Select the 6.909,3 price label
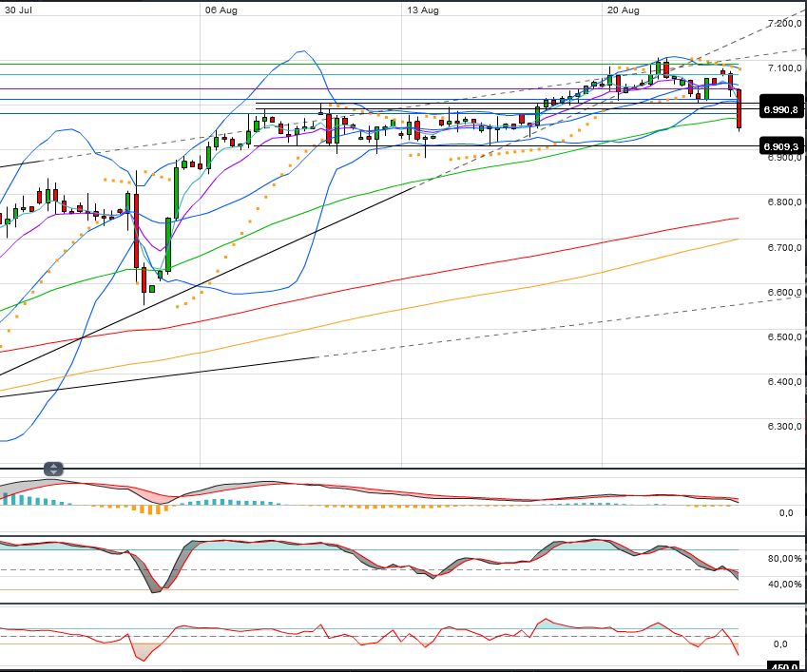Screen dimensions: 807x672 pyautogui.click(x=780, y=146)
